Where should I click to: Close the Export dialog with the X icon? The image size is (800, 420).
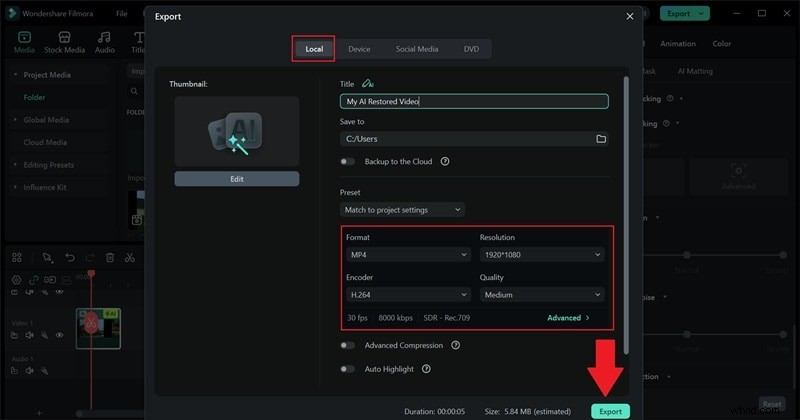(x=629, y=16)
